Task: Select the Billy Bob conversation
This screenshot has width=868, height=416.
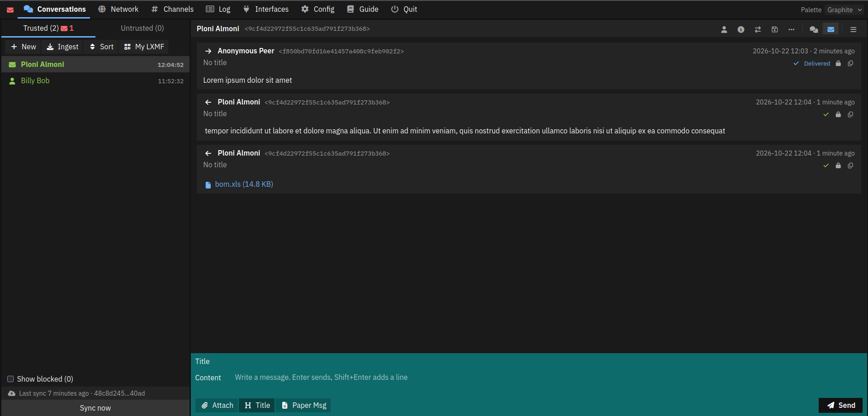Action: 95,80
